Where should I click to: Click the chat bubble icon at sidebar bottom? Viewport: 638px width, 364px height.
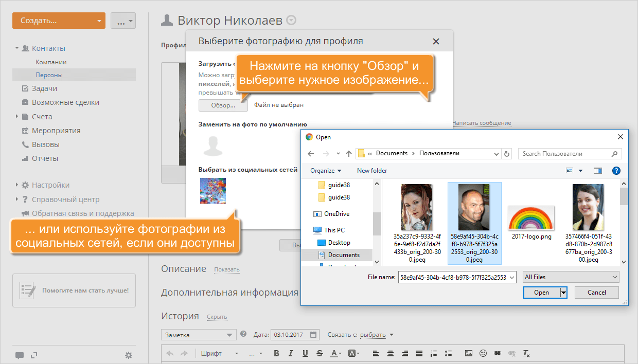tap(20, 355)
